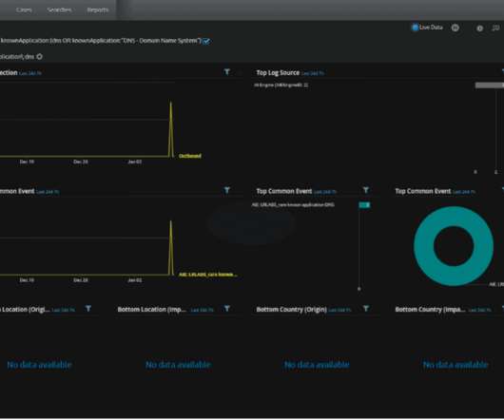Click Jan 02 axis label on Direction chart
Image resolution: width=504 pixels, height=420 pixels.
pyautogui.click(x=135, y=162)
